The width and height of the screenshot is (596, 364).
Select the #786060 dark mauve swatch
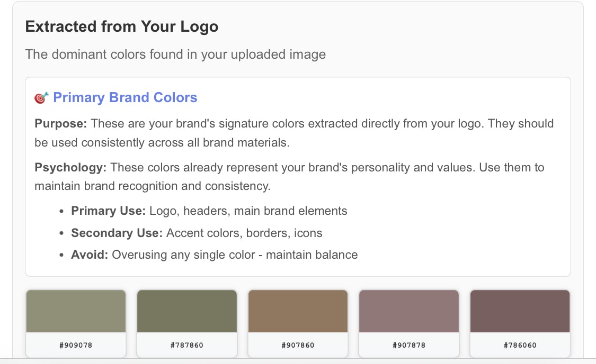[x=520, y=311]
